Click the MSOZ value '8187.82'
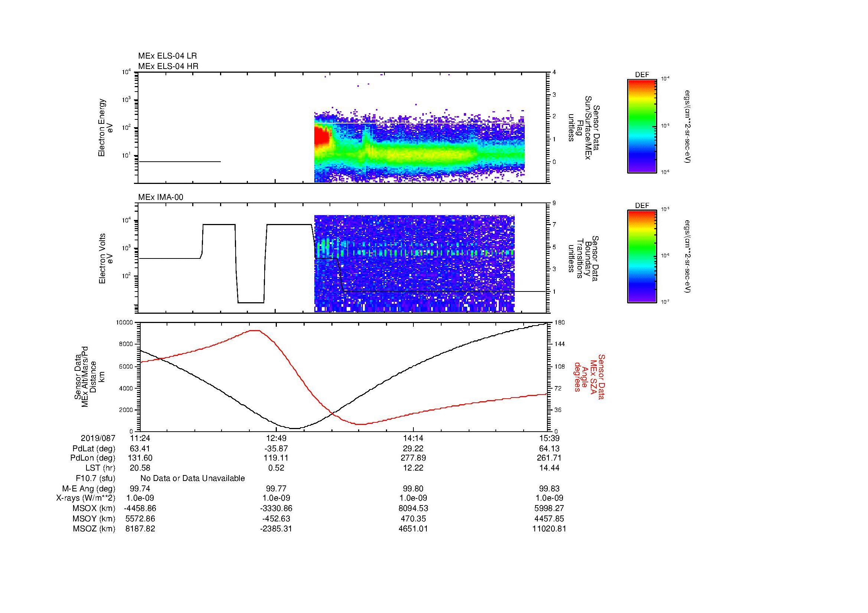868x613 pixels. (x=140, y=529)
